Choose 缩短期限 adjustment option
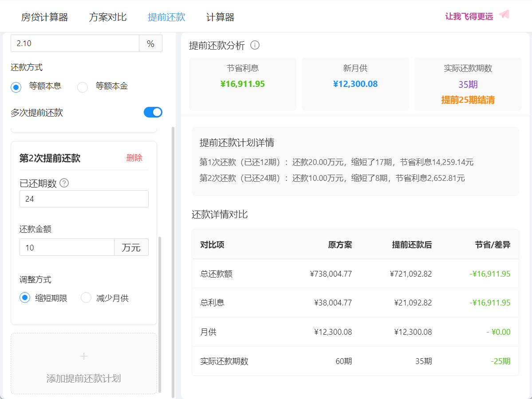Image resolution: width=532 pixels, height=399 pixels. [x=25, y=298]
